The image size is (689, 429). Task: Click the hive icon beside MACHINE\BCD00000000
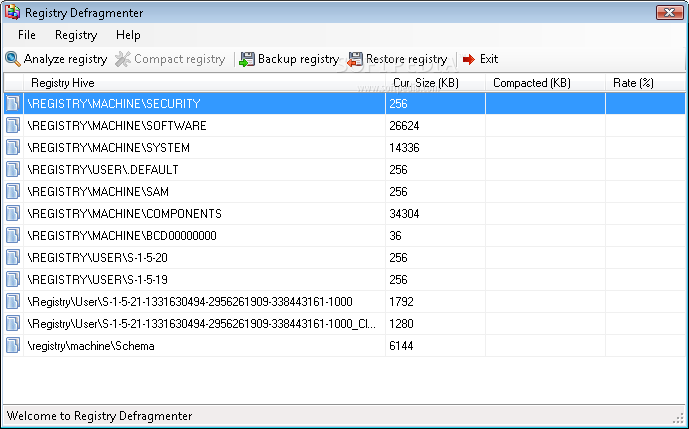(x=13, y=235)
